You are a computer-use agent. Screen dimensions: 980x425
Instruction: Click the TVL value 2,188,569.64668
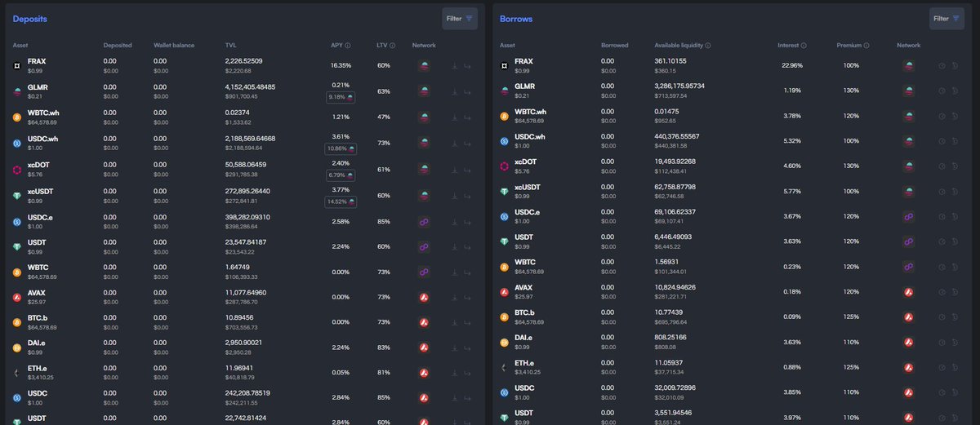click(251, 138)
